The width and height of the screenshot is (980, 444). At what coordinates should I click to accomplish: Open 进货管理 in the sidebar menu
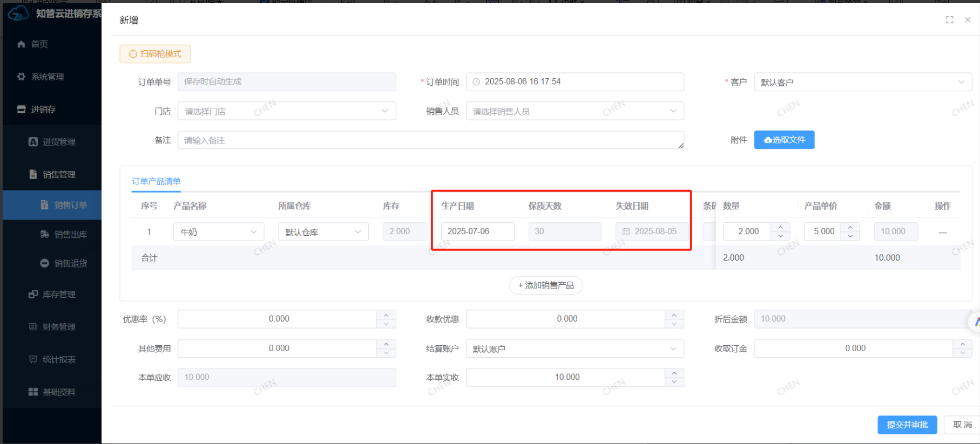click(59, 142)
